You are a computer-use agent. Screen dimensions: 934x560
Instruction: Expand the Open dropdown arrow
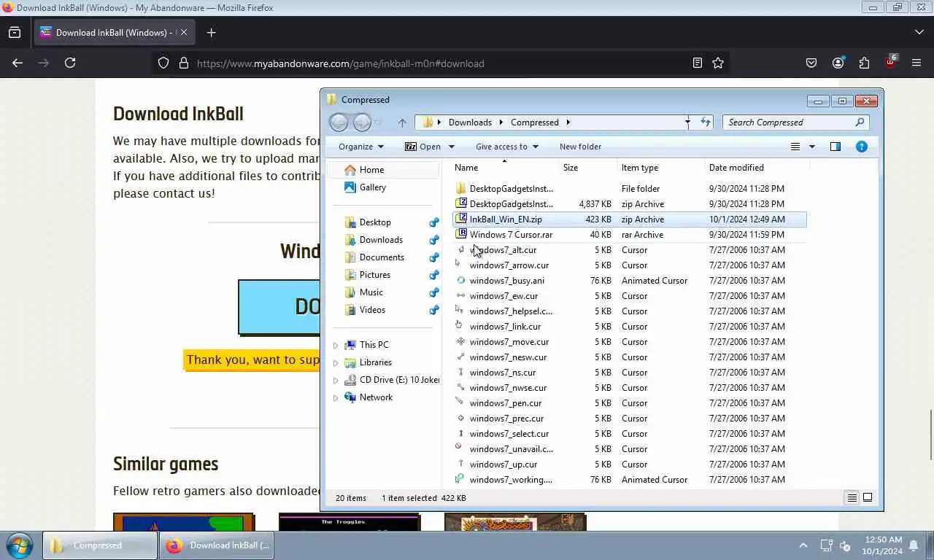[x=451, y=147]
